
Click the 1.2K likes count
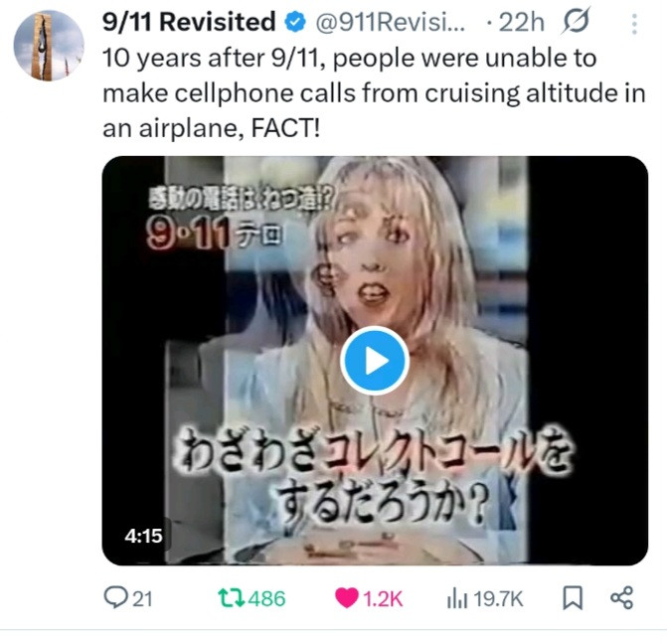(383, 599)
